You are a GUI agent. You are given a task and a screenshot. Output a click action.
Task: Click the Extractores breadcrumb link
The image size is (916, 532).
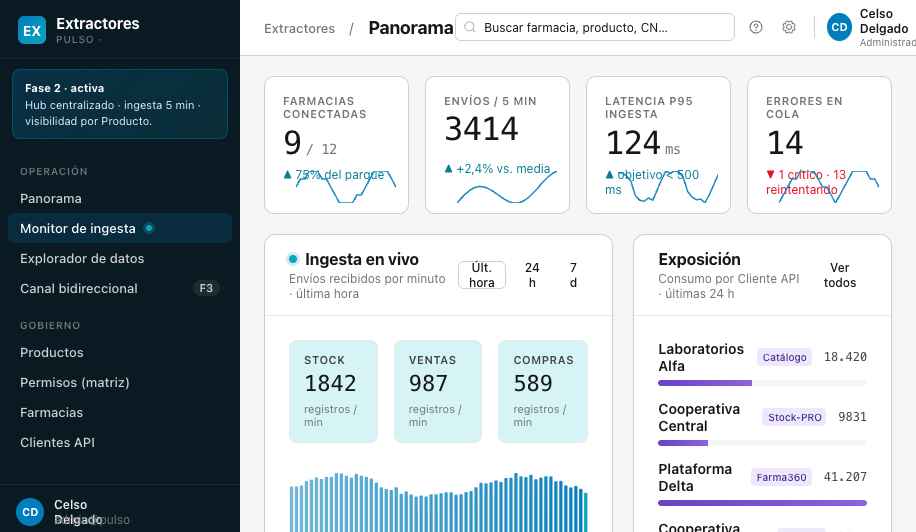(300, 28)
